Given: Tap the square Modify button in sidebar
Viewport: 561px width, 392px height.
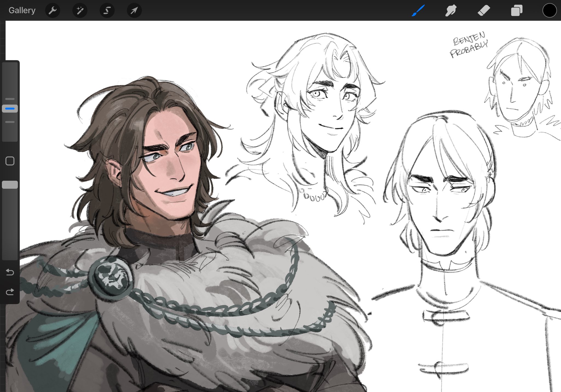Looking at the screenshot, I should pos(10,161).
